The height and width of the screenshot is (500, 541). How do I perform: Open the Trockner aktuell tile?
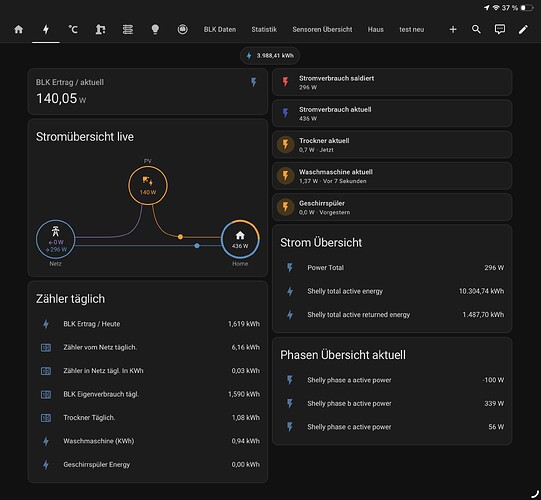392,145
